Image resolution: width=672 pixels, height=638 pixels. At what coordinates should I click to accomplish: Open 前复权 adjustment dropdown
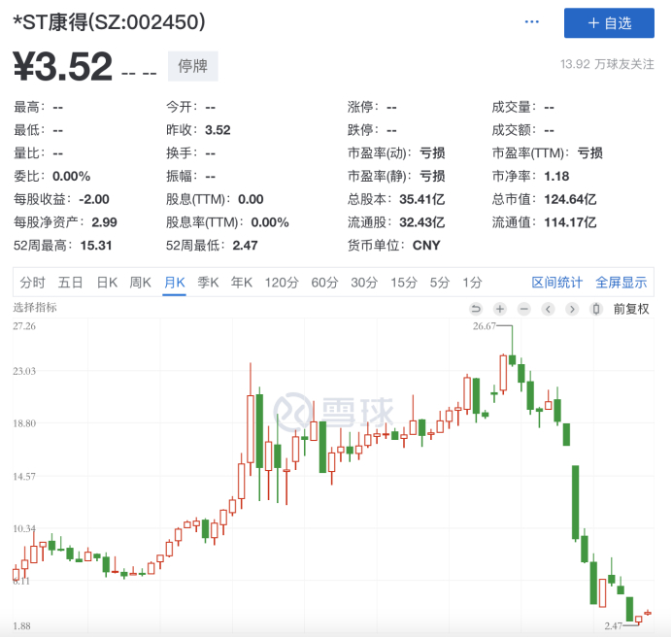(x=631, y=309)
